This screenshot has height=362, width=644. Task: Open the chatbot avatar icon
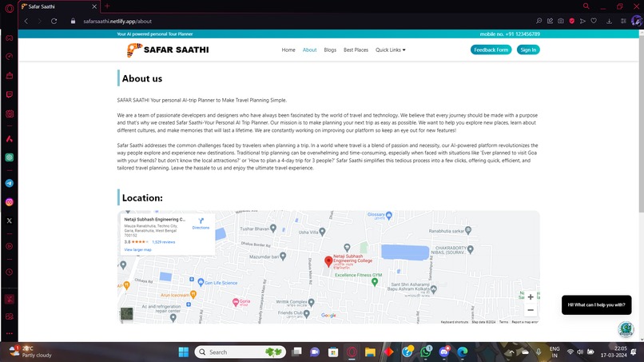626,329
